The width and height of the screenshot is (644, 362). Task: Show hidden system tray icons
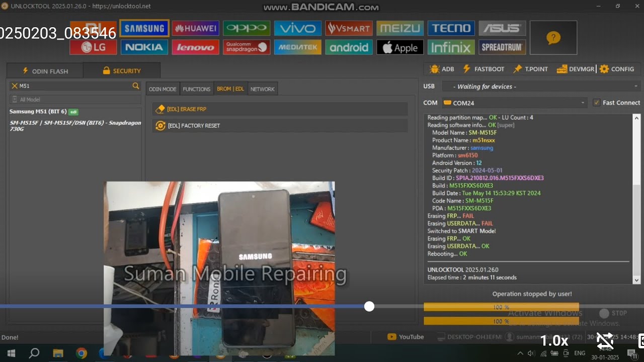[520, 353]
